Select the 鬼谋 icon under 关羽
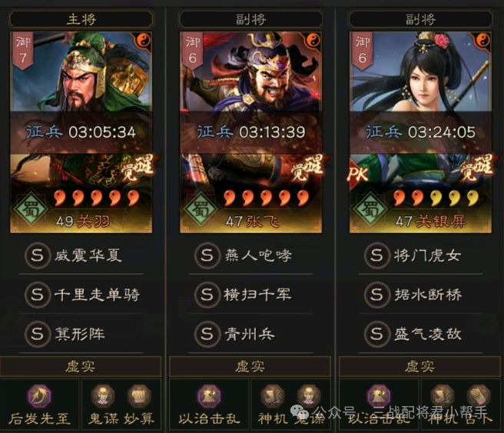 [x=102, y=396]
